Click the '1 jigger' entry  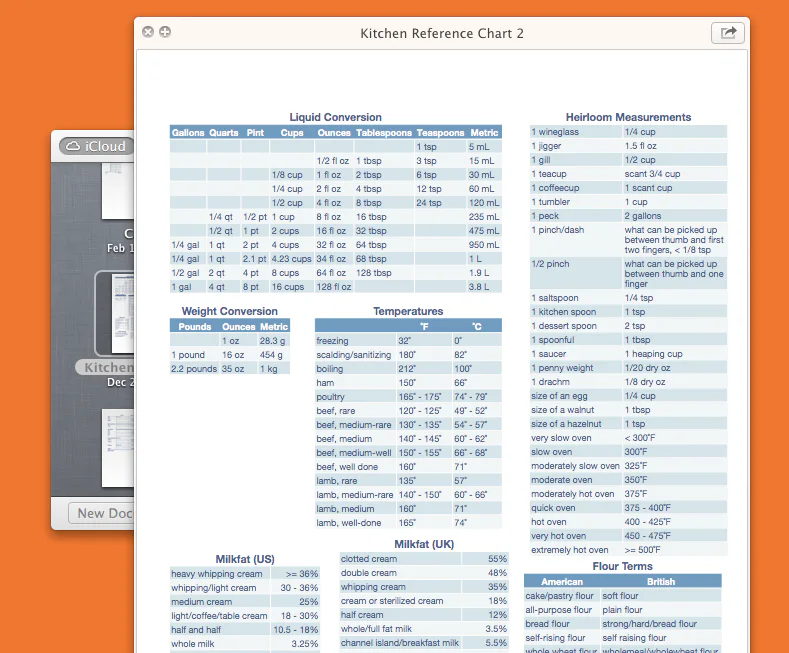click(546, 146)
